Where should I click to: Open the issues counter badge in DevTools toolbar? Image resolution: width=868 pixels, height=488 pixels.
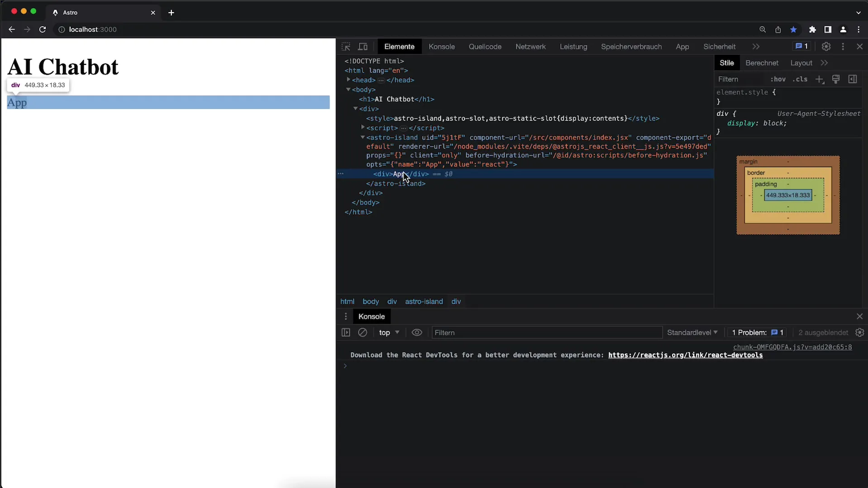pyautogui.click(x=802, y=46)
